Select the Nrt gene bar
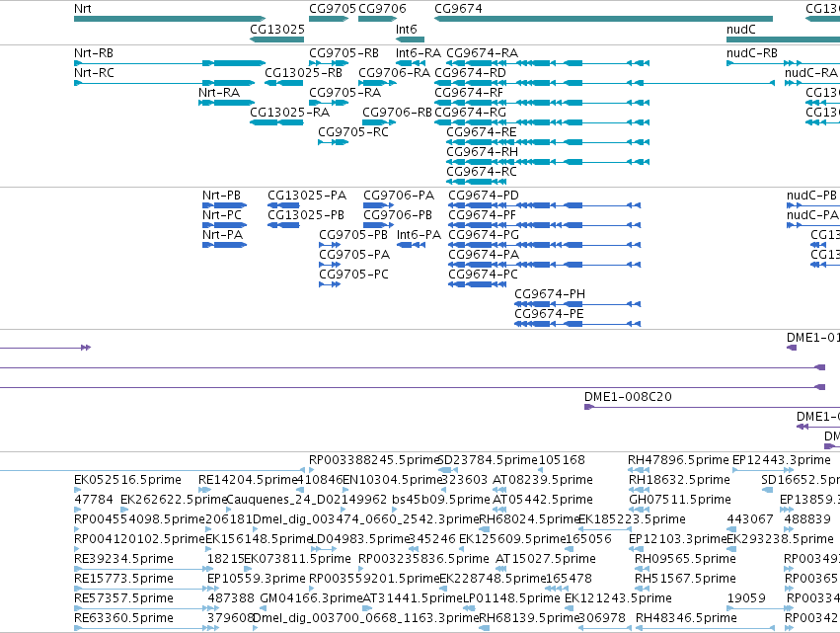This screenshot has height=633, width=840. pos(170,19)
